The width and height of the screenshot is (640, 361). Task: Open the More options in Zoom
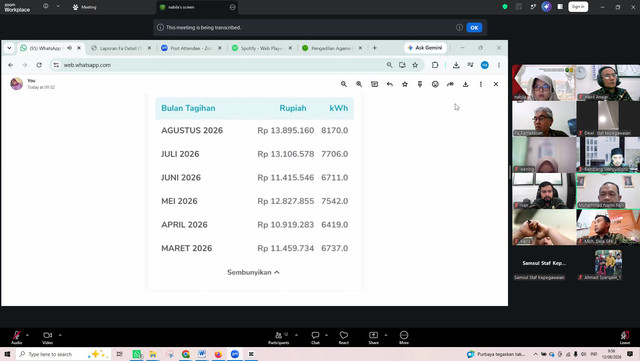point(404,337)
